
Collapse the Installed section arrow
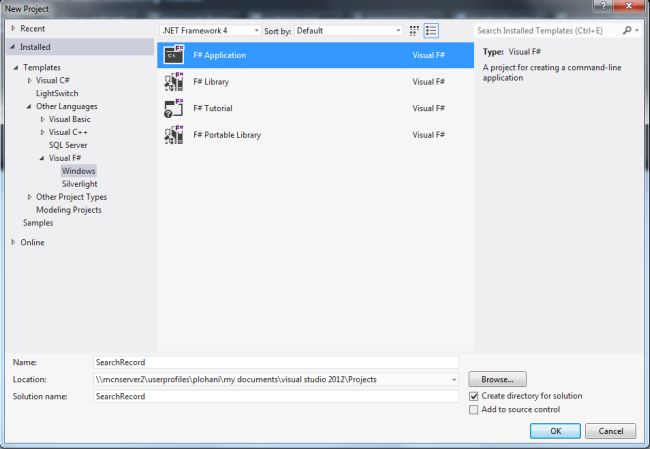pos(12,47)
